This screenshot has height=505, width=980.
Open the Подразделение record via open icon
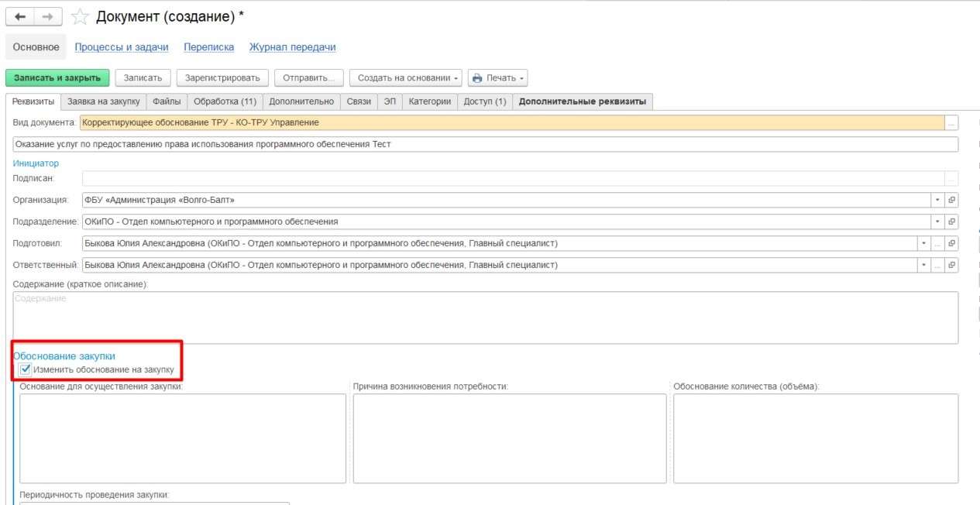click(x=951, y=222)
